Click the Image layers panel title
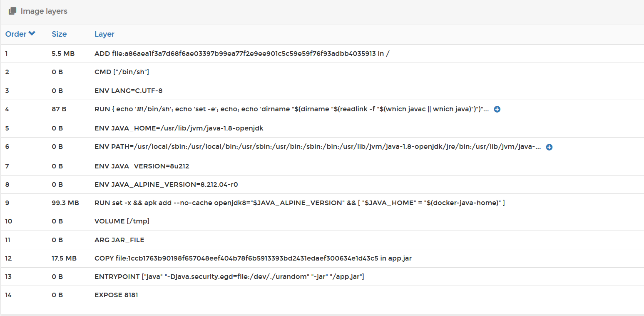Image resolution: width=644 pixels, height=316 pixels. click(44, 11)
